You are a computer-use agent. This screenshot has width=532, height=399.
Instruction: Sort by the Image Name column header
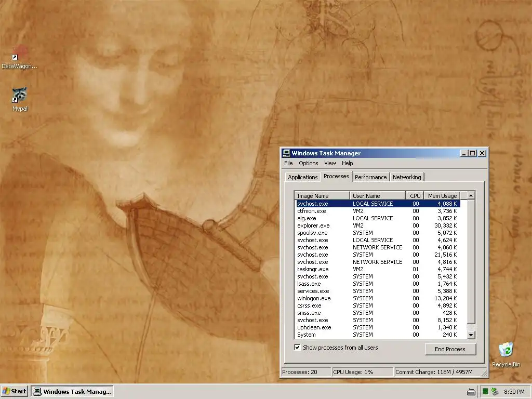(x=322, y=196)
